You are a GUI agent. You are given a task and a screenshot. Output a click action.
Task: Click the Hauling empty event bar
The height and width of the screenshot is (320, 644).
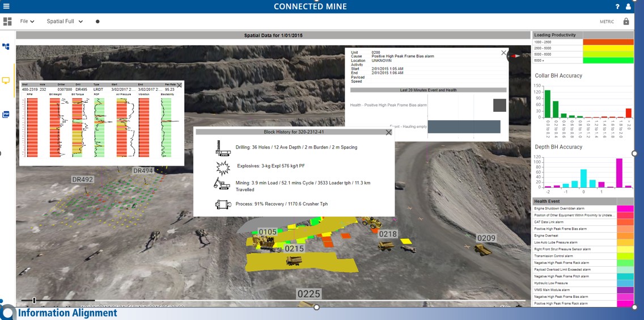click(464, 127)
